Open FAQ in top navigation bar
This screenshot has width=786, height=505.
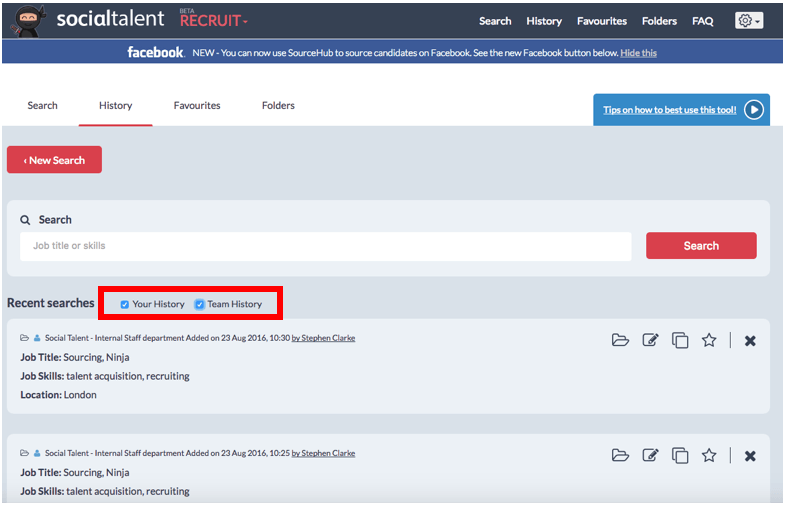(702, 21)
